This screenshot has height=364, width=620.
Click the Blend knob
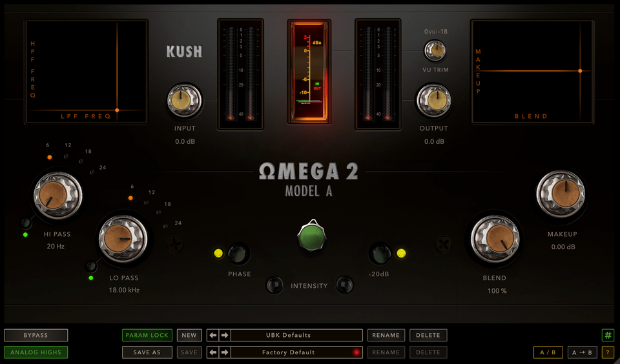pyautogui.click(x=495, y=239)
